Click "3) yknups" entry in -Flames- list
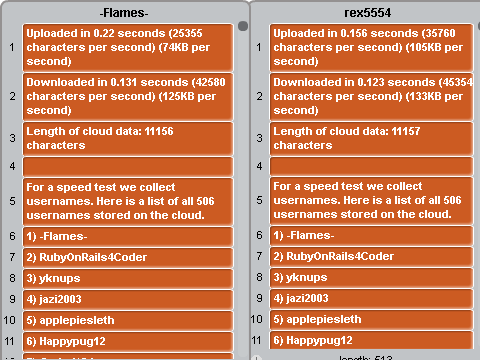This screenshot has width=480, height=360. [128, 278]
